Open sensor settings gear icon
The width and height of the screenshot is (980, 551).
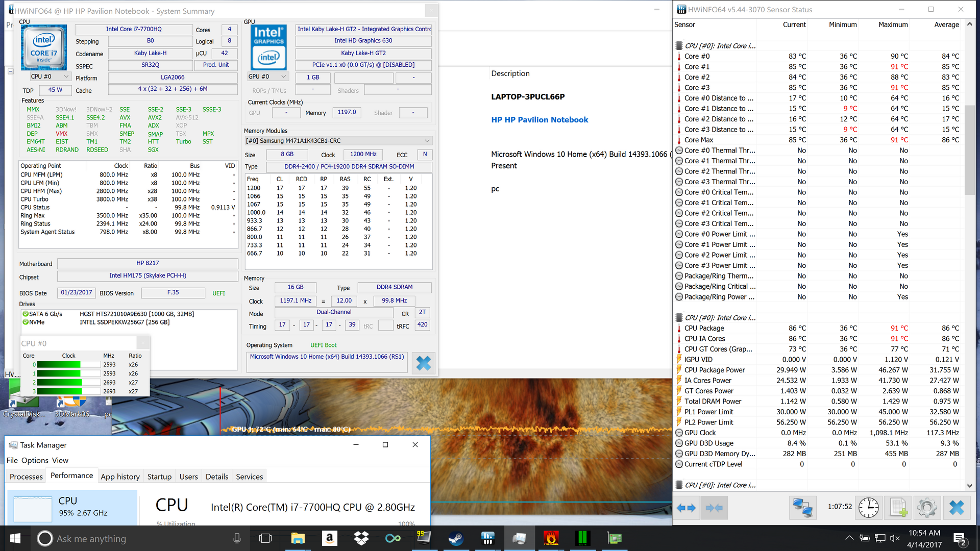click(927, 508)
